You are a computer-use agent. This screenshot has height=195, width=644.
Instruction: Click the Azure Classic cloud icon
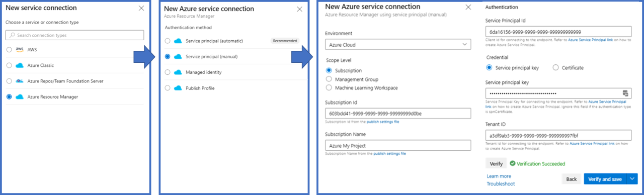[x=20, y=65]
